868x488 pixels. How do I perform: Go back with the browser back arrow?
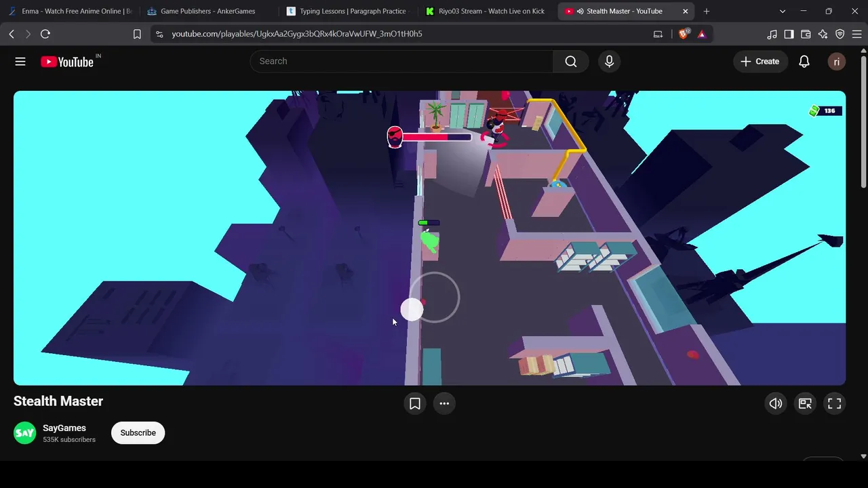pyautogui.click(x=12, y=34)
